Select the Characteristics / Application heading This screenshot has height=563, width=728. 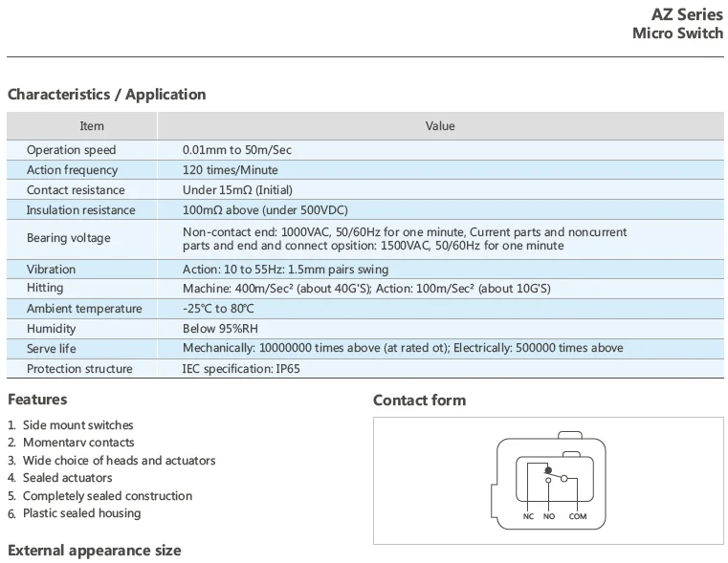(x=107, y=95)
